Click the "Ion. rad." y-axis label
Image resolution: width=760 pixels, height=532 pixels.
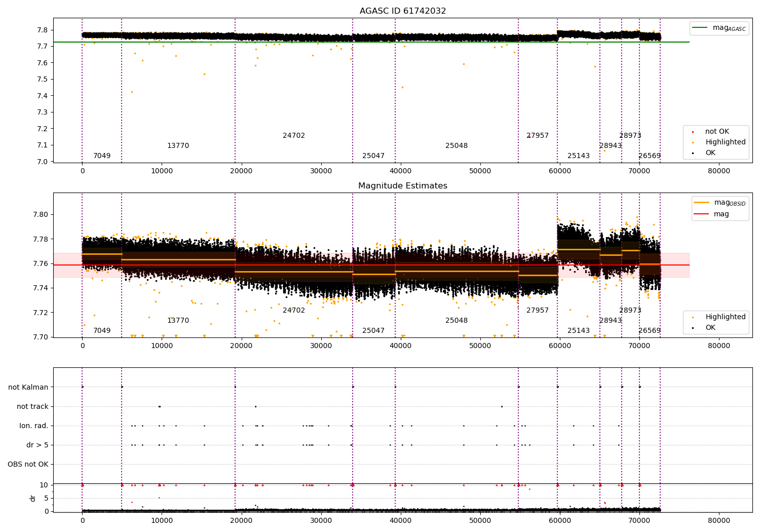click(x=34, y=426)
